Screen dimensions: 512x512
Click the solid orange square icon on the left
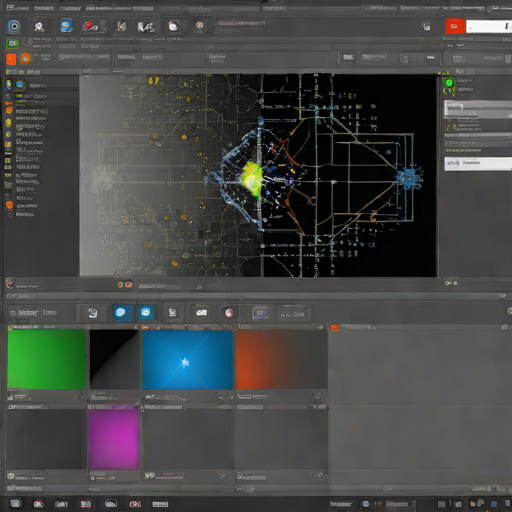click(11, 59)
